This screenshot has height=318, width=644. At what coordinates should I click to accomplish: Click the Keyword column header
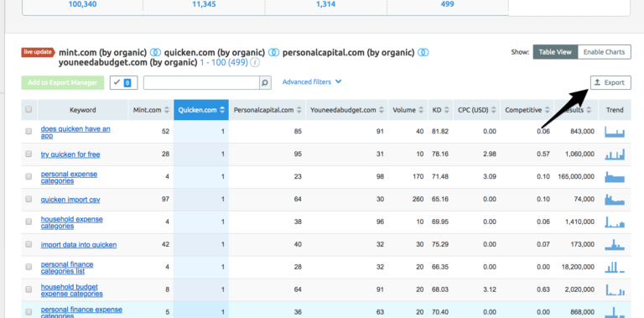click(x=82, y=110)
